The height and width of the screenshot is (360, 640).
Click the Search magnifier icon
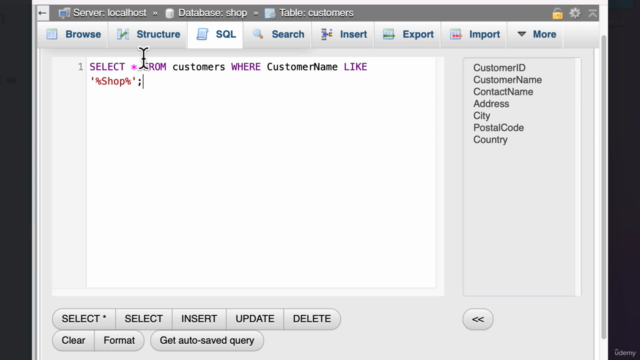pyautogui.click(x=258, y=34)
